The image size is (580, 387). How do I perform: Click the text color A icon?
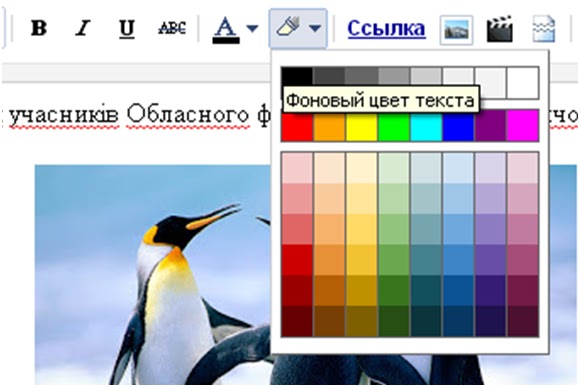(x=226, y=30)
